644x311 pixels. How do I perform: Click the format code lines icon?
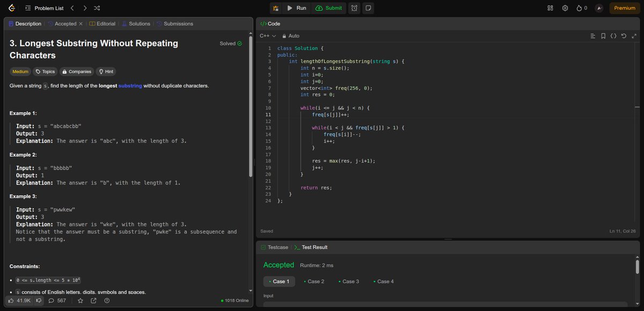point(593,36)
